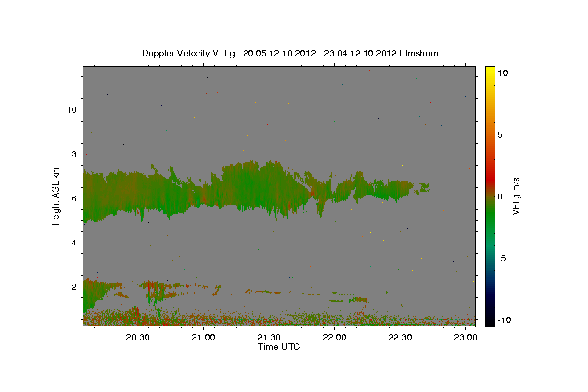Click the colorbar tick label 10
Screen dimensions: 588x392
(x=502, y=73)
